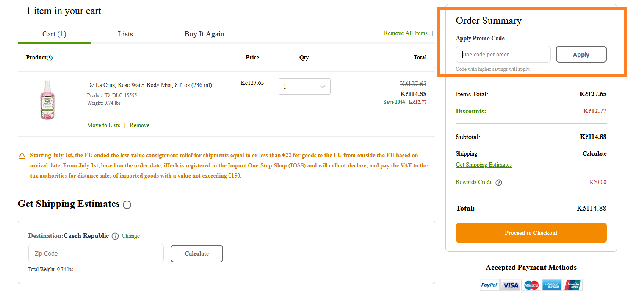
Task: Click the VISA payment icon
Action: pos(510,285)
